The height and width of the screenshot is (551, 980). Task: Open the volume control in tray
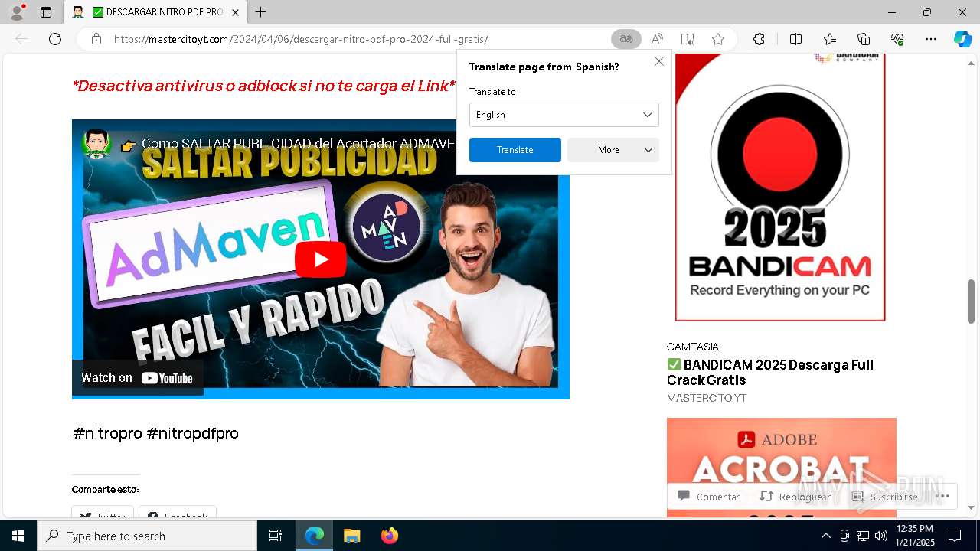tap(881, 536)
